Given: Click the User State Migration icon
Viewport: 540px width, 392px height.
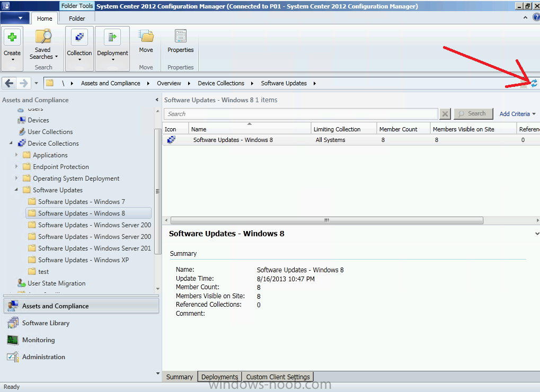Looking at the screenshot, I should (22, 283).
